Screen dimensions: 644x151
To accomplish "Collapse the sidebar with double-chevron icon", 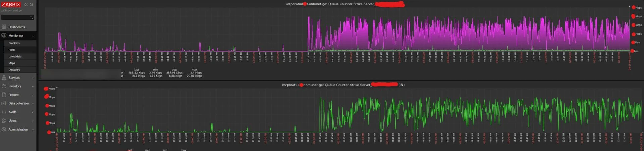I will pyautogui.click(x=26, y=5).
